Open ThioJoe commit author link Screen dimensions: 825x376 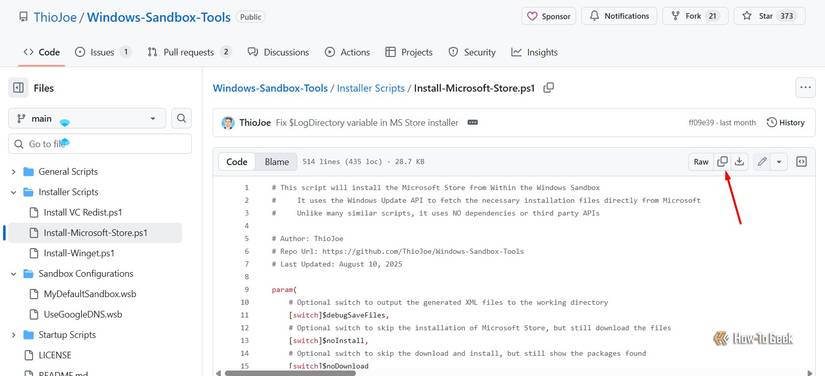[255, 123]
